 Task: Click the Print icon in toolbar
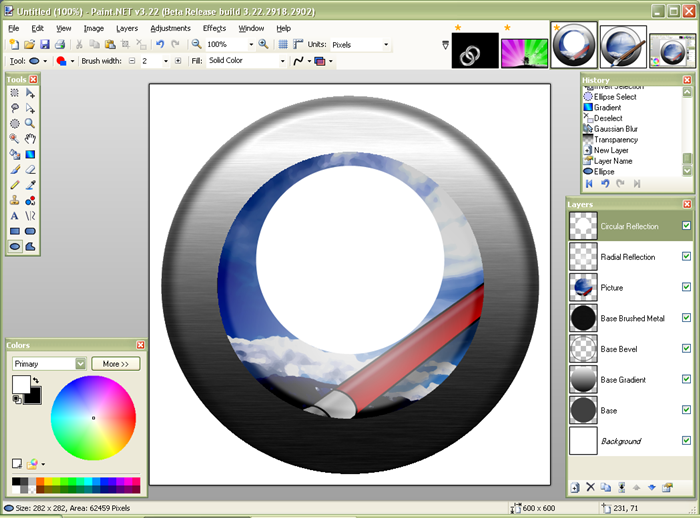(59, 44)
